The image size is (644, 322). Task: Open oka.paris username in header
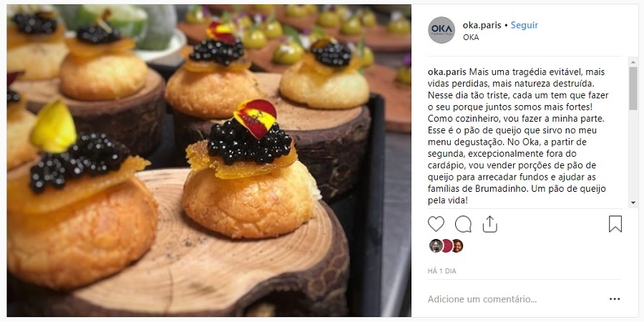[482, 25]
